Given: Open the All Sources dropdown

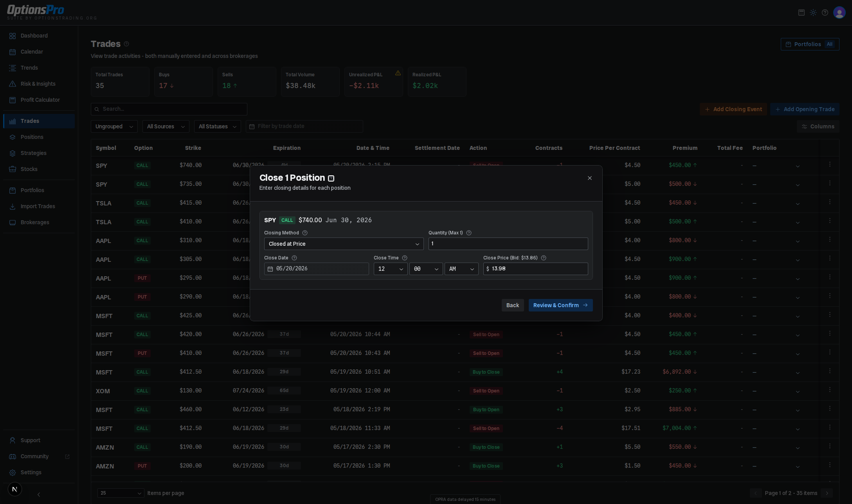Looking at the screenshot, I should click(x=166, y=126).
